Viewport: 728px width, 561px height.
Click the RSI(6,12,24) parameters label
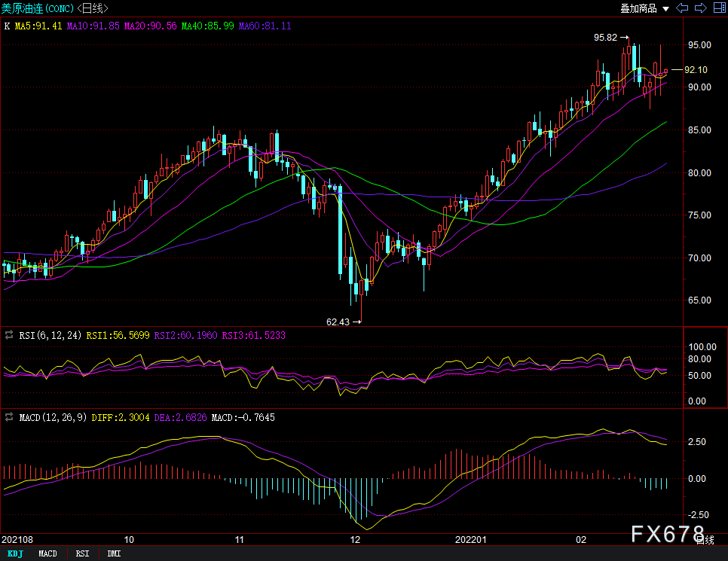click(50, 335)
